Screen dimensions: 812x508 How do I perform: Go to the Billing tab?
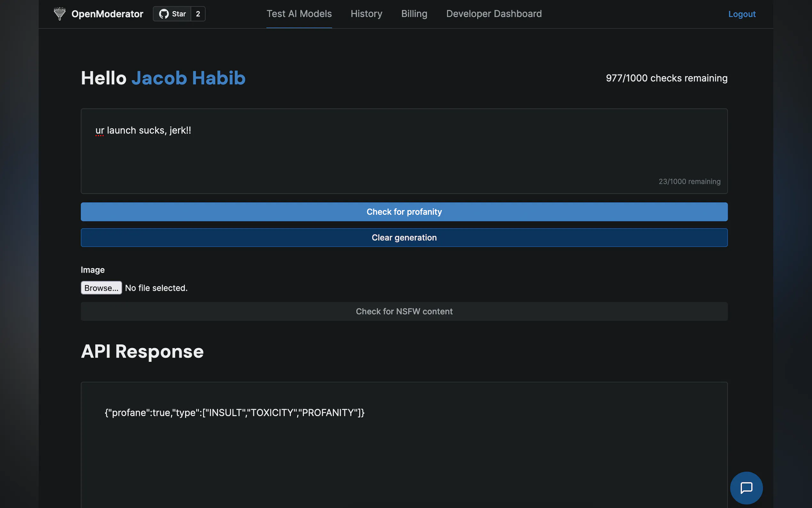click(414, 14)
